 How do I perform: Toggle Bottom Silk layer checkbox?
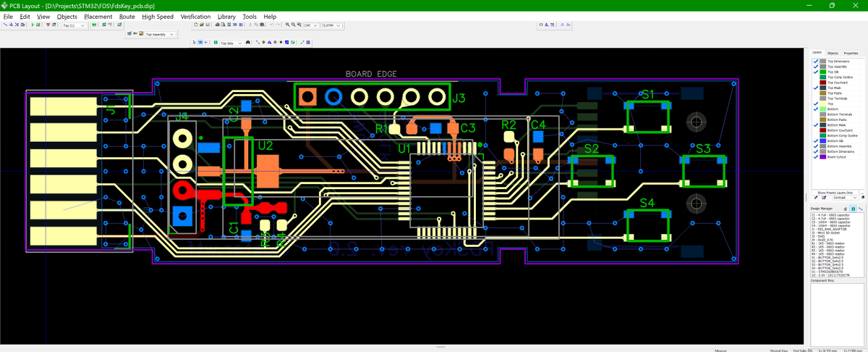[816, 141]
